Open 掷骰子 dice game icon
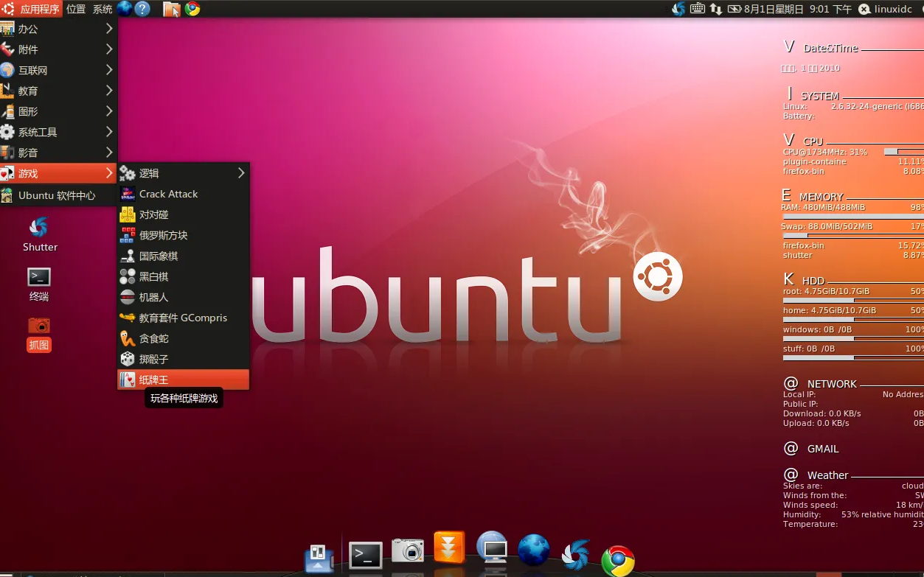 (128, 359)
